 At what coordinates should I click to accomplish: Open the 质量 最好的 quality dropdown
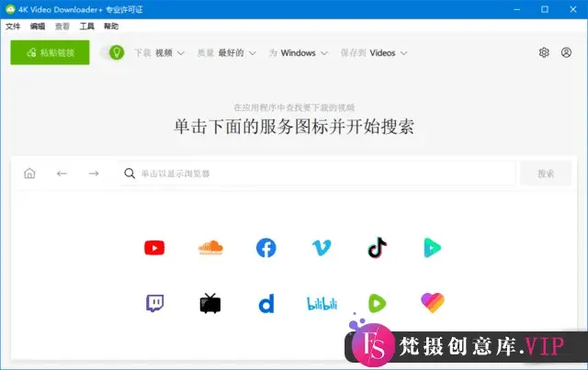point(227,53)
